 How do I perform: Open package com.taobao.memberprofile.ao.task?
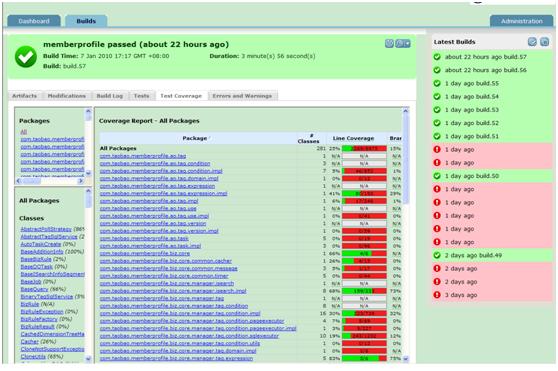coord(144,238)
